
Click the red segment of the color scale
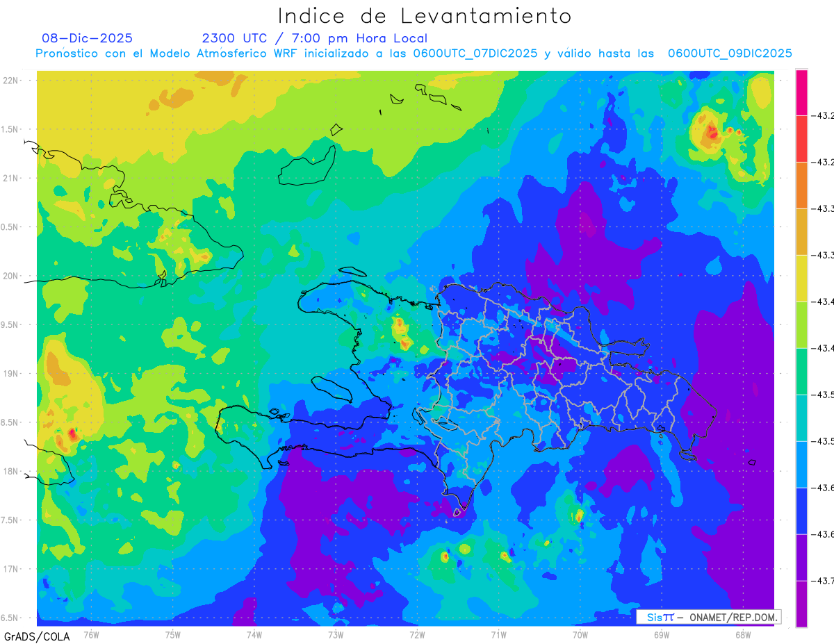801,138
